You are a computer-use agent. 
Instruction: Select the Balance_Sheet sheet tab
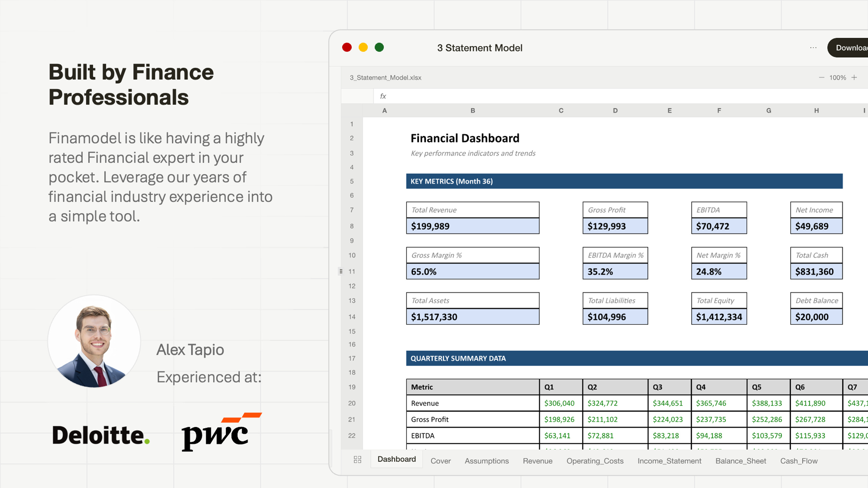741,461
